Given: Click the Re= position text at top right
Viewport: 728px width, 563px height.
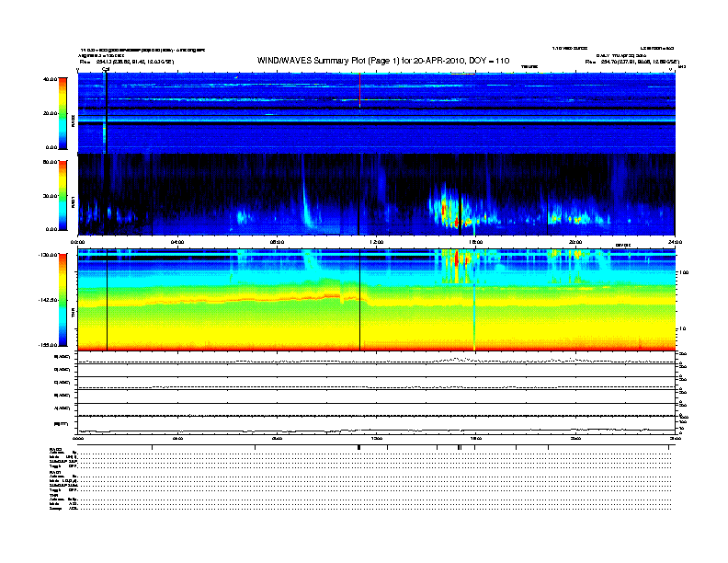Looking at the screenshot, I should (x=631, y=62).
